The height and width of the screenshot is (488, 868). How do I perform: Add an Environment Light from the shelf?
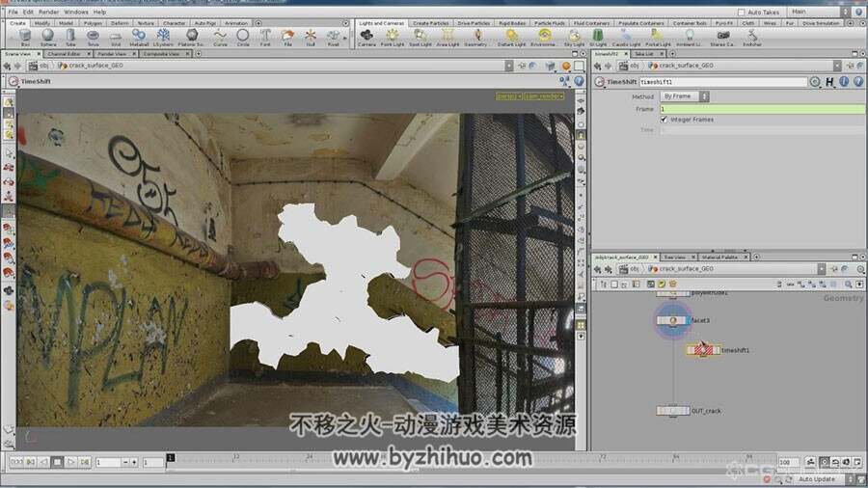tap(545, 38)
